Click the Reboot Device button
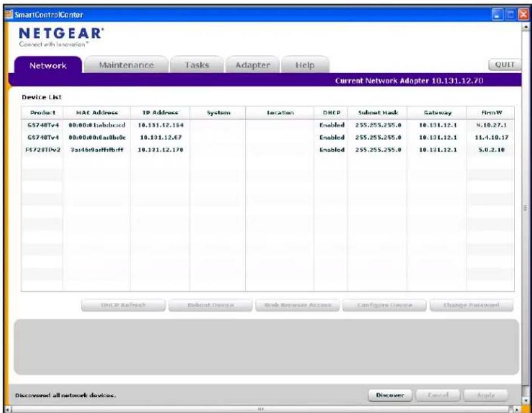 (211, 305)
